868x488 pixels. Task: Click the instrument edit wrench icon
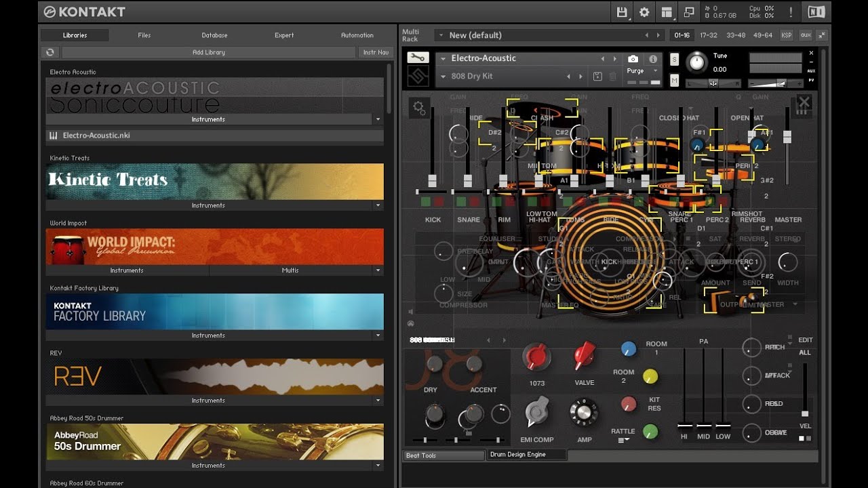click(418, 58)
